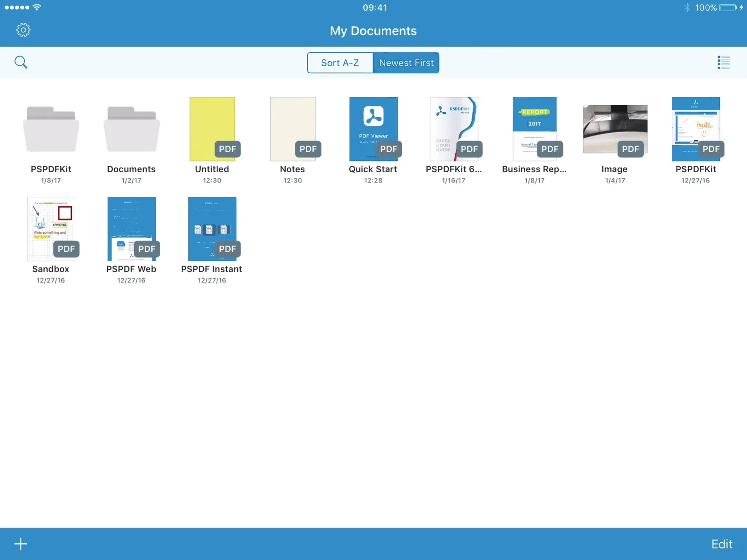Tap the plus icon to add a document
The height and width of the screenshot is (560, 747).
click(x=21, y=543)
